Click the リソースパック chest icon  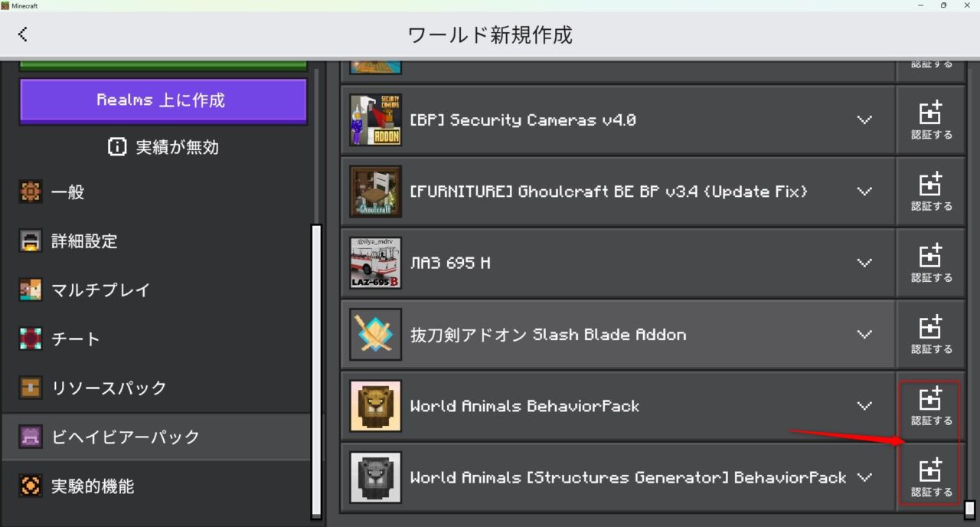tap(31, 388)
